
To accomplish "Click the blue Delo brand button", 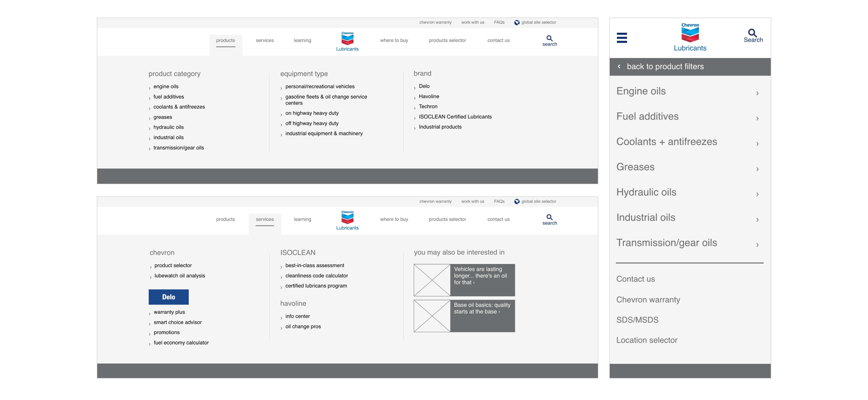I will pos(168,297).
